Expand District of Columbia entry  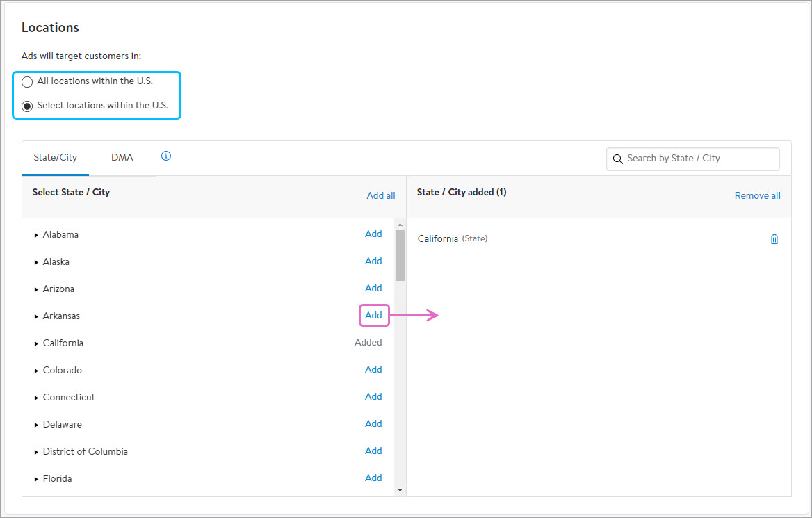point(36,452)
